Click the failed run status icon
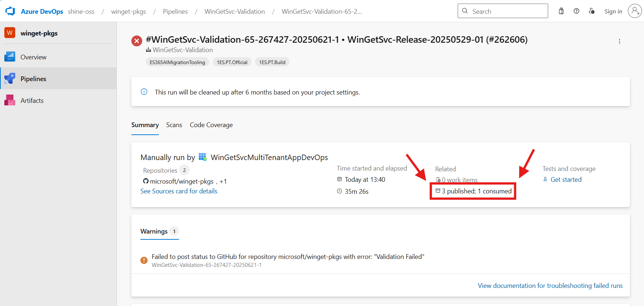Screen dimensions: 644x306 137,41
